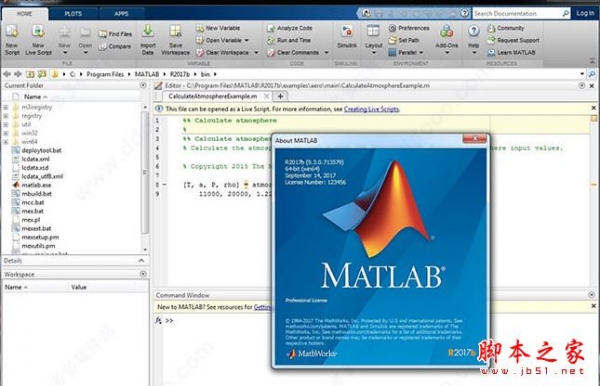This screenshot has width=600, height=386.
Task: Create a New Script
Action: (x=12, y=40)
